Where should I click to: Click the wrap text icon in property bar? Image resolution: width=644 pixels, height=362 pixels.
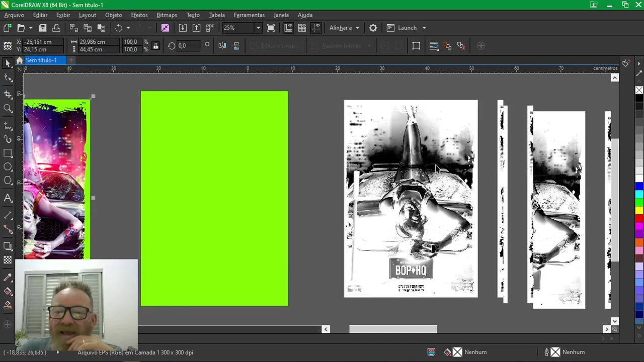(434, 46)
